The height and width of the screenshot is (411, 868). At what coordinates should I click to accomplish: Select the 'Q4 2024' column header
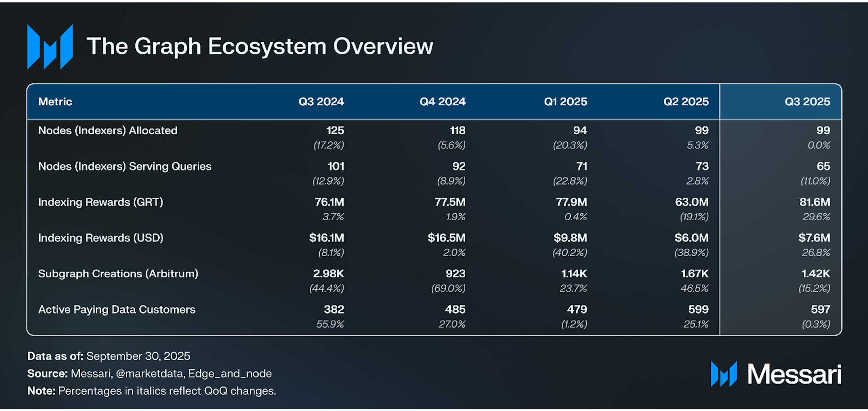click(x=443, y=102)
